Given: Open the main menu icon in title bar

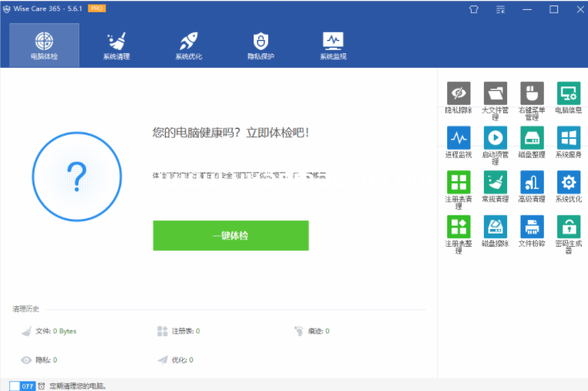Looking at the screenshot, I should point(501,9).
